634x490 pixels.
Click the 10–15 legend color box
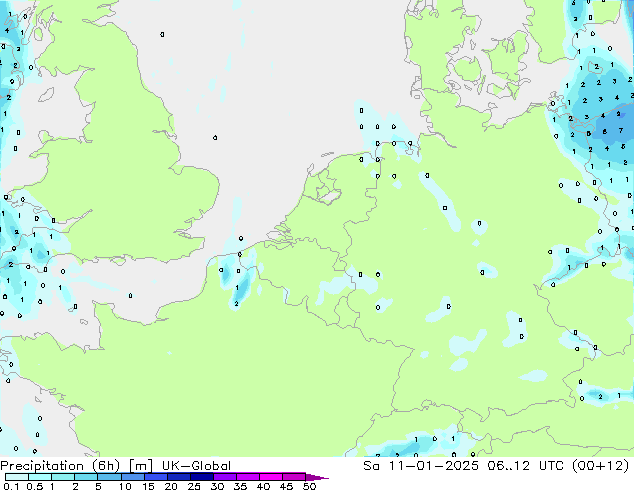[x=132, y=477]
